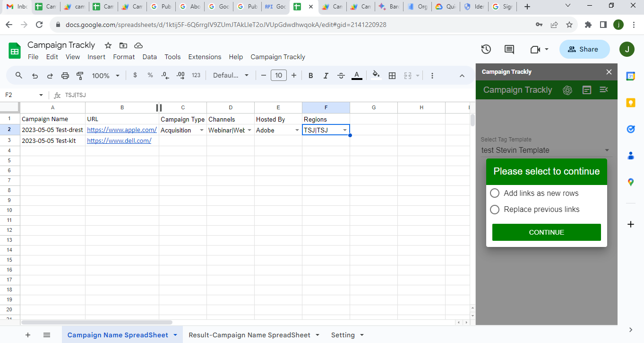Choose Replace previous links option
Image resolution: width=644 pixels, height=343 pixels.
click(x=495, y=209)
